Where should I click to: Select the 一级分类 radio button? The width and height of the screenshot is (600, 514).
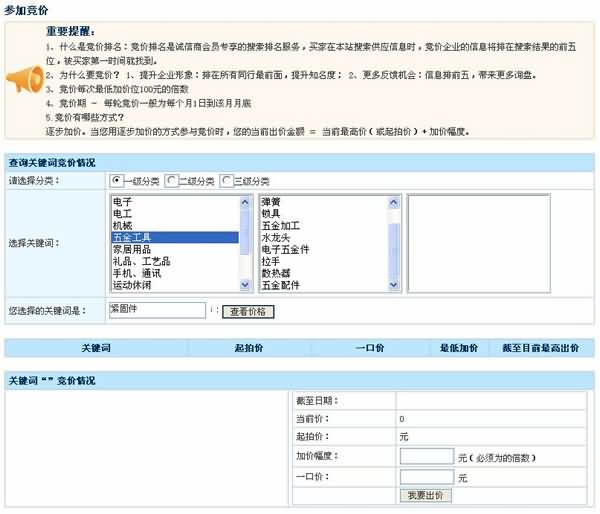point(118,180)
